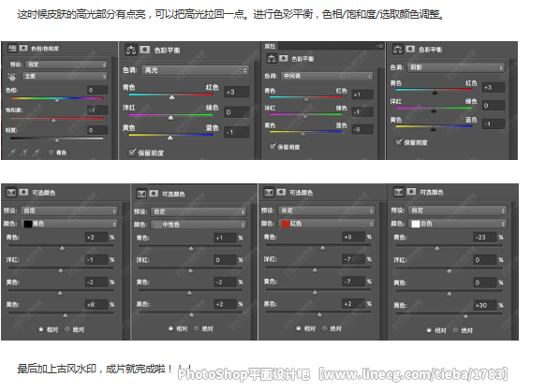The width and height of the screenshot is (560, 392).
Task: Open the 预设 dropdown in 白色 Selective Color panel
Action: click(x=458, y=211)
